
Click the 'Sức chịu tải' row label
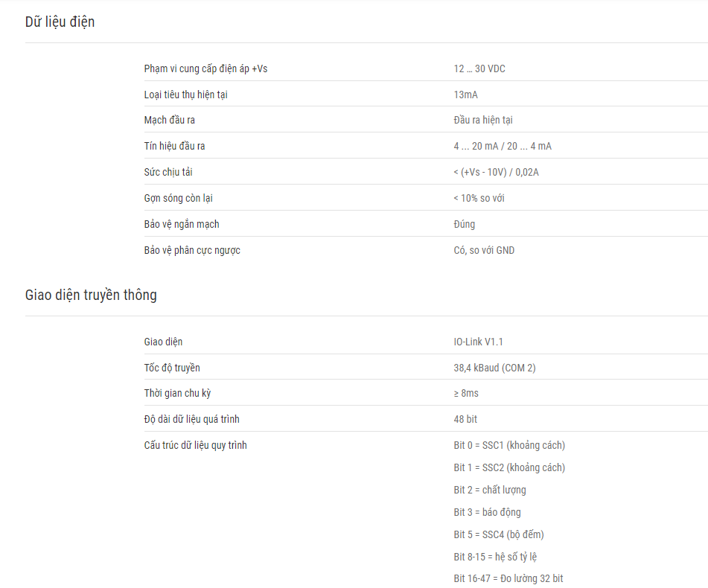tap(168, 172)
